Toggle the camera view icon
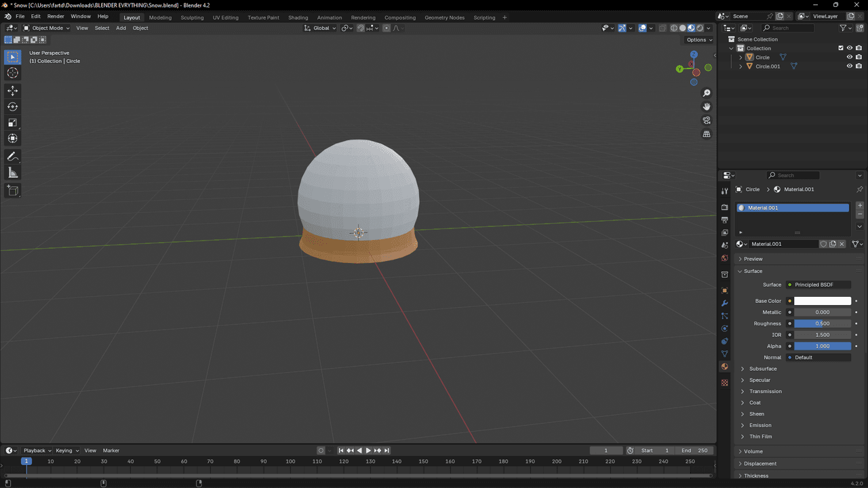The width and height of the screenshot is (868, 488). point(707,121)
